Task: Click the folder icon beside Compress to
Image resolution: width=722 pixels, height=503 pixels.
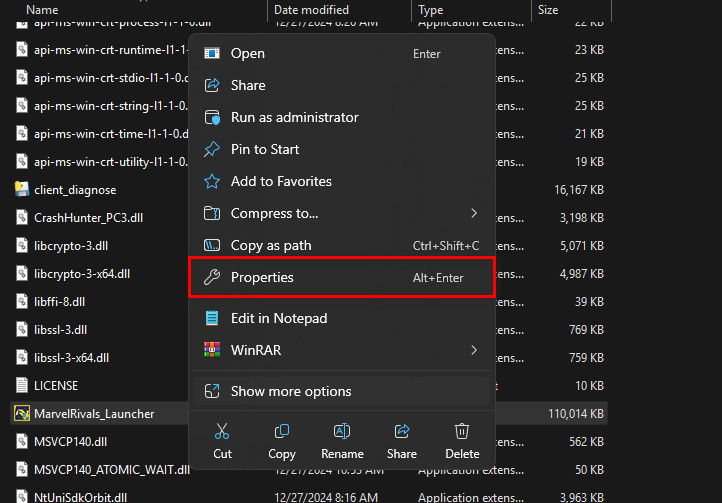Action: point(212,213)
